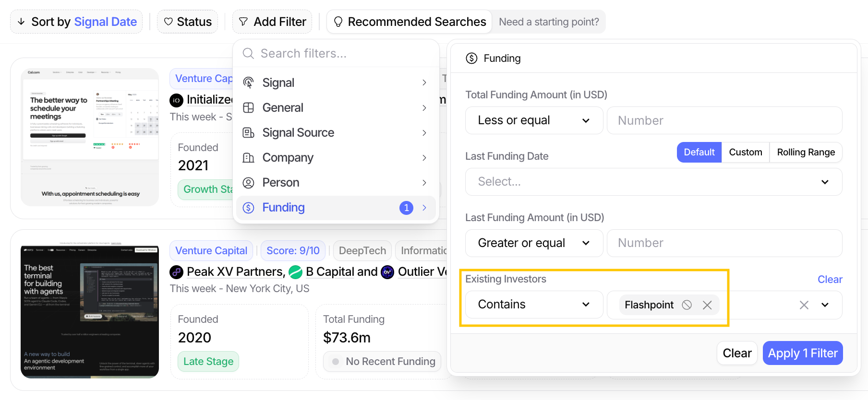Click the heart icon on Status

[x=169, y=22]
